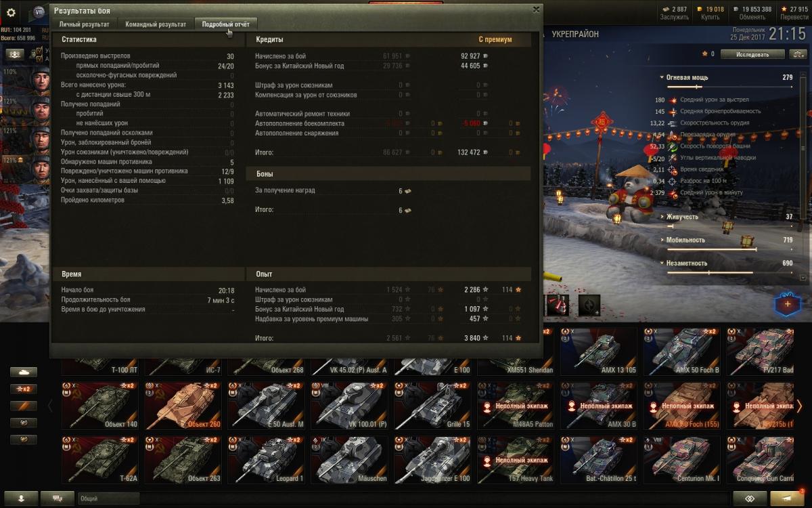The height and width of the screenshot is (508, 812).
Task: Click Заслужить under bonds balance
Action: click(673, 18)
